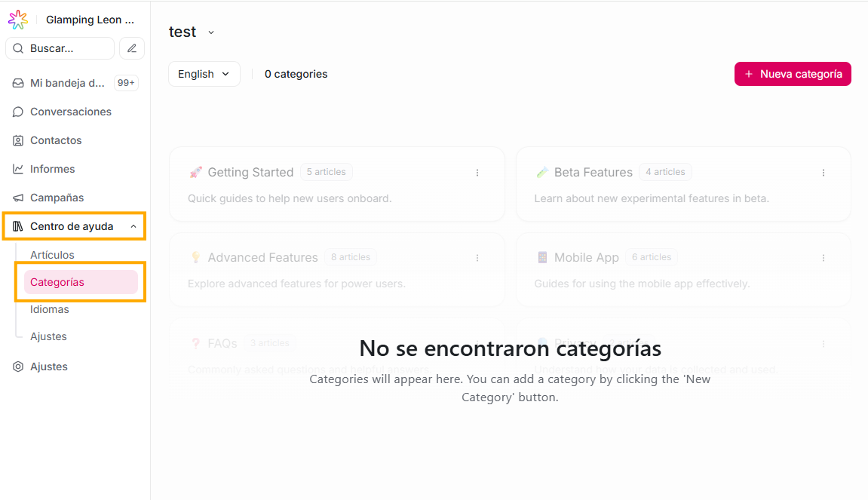This screenshot has width=868, height=500.
Task: Click the Conversaciones chat bubble icon
Action: tap(18, 112)
